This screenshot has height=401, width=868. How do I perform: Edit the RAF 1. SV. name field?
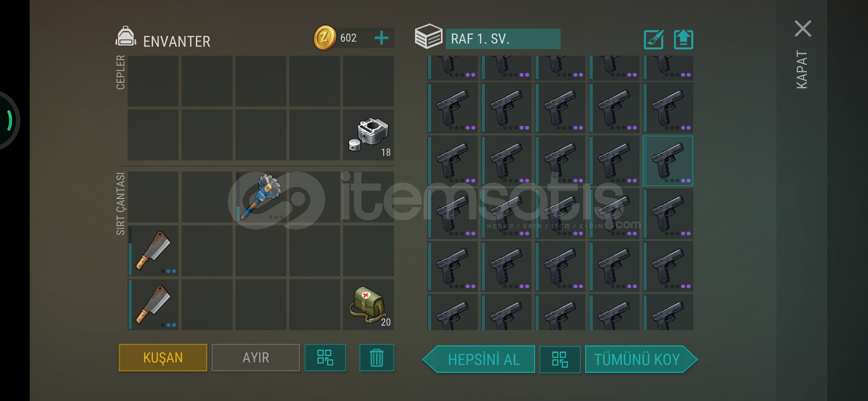[503, 39]
